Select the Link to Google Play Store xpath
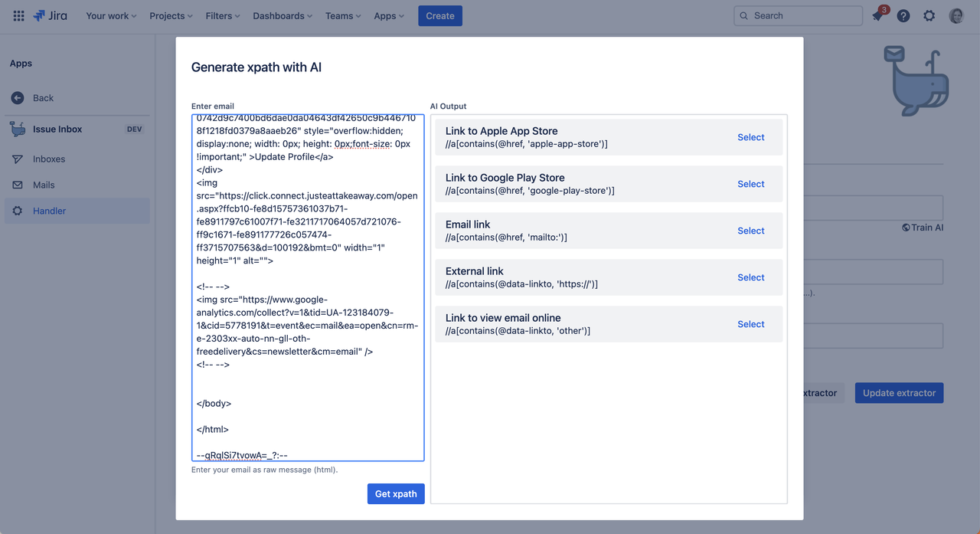Viewport: 980px width, 534px height. tap(750, 184)
